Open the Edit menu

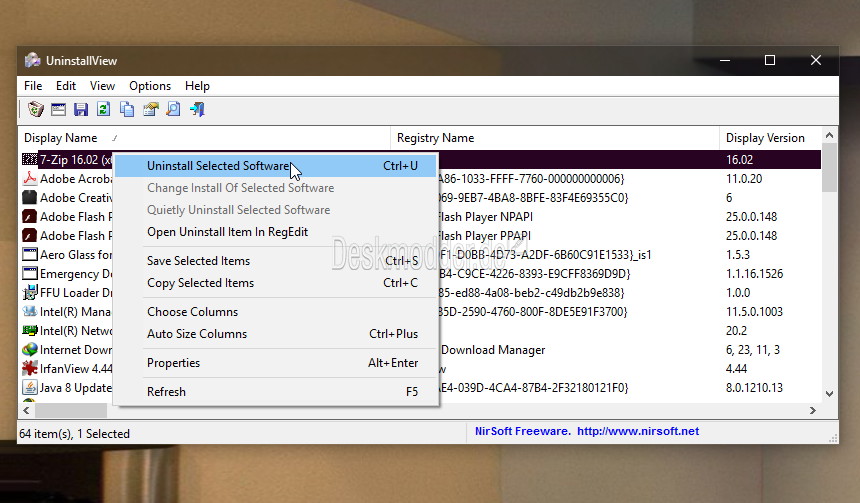click(x=66, y=86)
